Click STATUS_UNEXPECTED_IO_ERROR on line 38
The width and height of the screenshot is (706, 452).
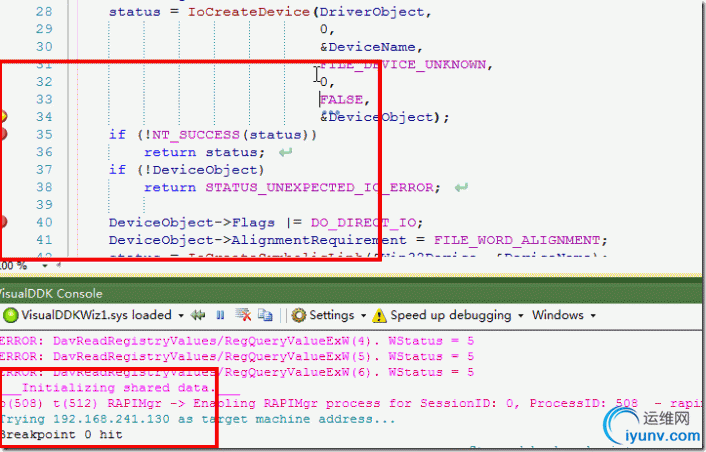[318, 187]
